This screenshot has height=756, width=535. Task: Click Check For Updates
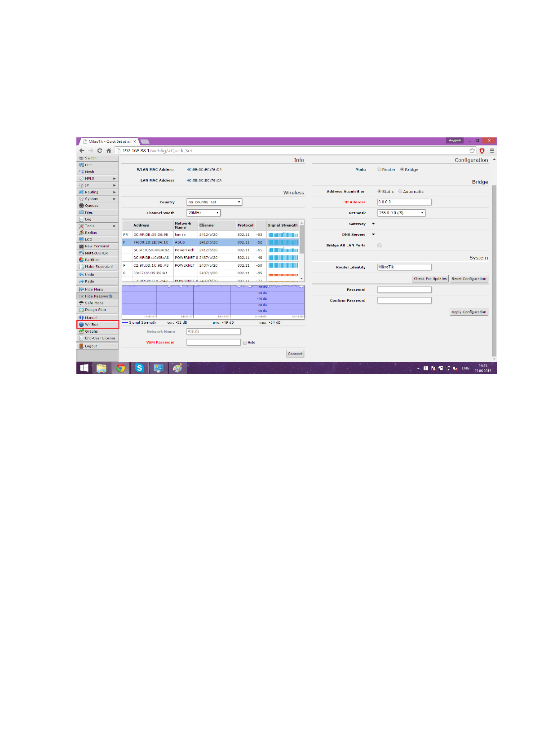click(x=430, y=279)
